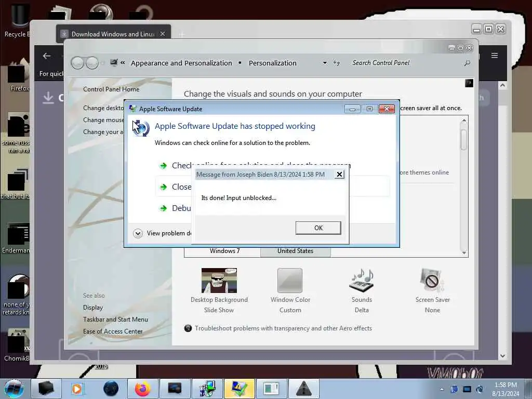532x399 pixels.
Task: Click Troubleshoot problems with transparency link
Action: pyautogui.click(x=283, y=328)
